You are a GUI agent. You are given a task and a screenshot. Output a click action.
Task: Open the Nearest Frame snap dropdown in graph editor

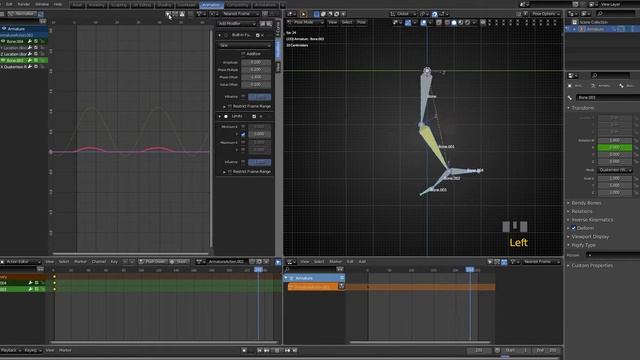240,14
